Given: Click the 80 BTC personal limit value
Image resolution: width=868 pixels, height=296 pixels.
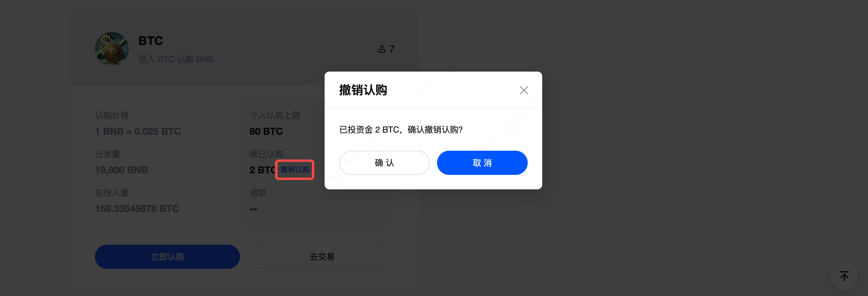Looking at the screenshot, I should (266, 131).
